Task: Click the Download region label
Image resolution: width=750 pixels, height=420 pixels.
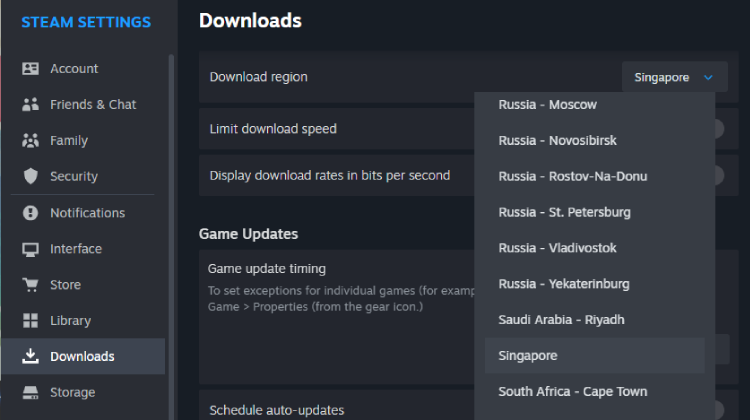Action: [x=258, y=77]
